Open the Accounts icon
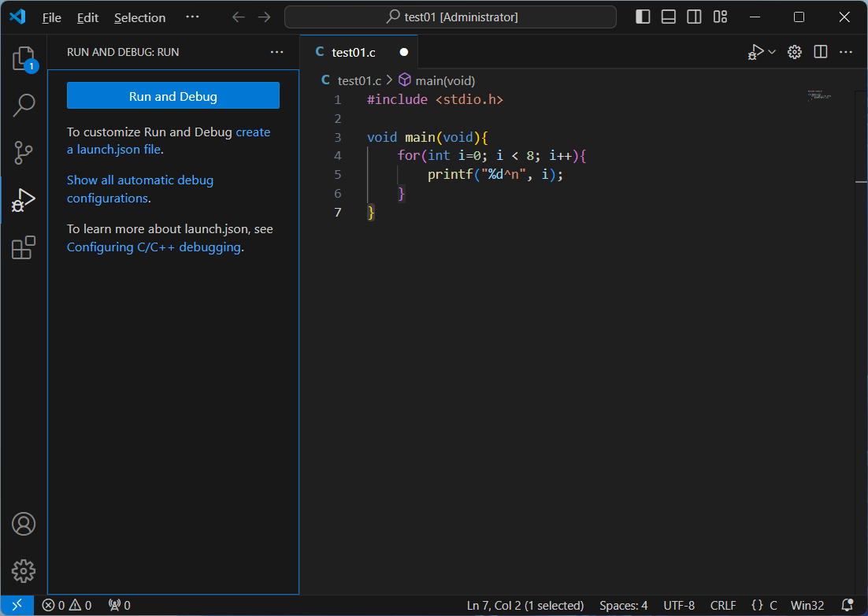This screenshot has height=616, width=868. pyautogui.click(x=24, y=524)
